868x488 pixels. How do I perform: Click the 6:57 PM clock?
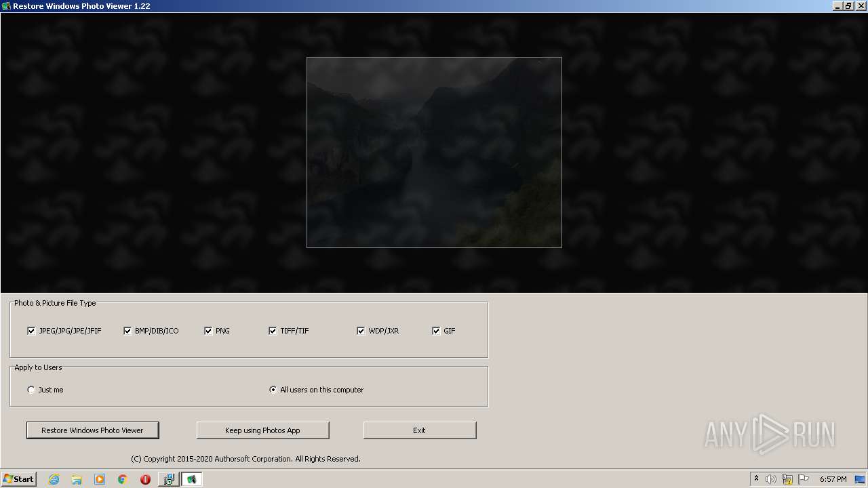833,479
